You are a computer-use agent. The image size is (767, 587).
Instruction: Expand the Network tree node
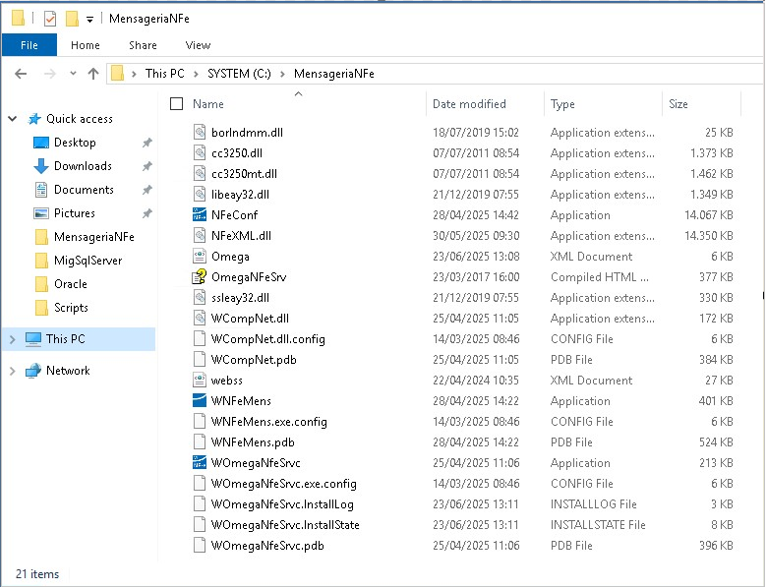pos(13,371)
